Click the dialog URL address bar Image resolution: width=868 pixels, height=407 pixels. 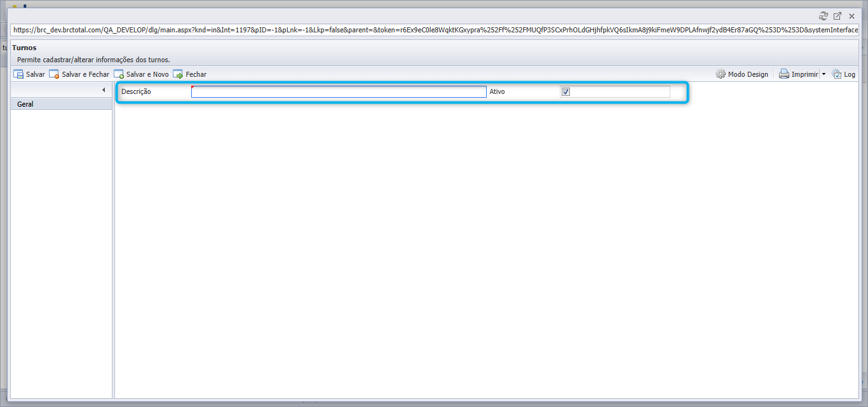[x=435, y=30]
